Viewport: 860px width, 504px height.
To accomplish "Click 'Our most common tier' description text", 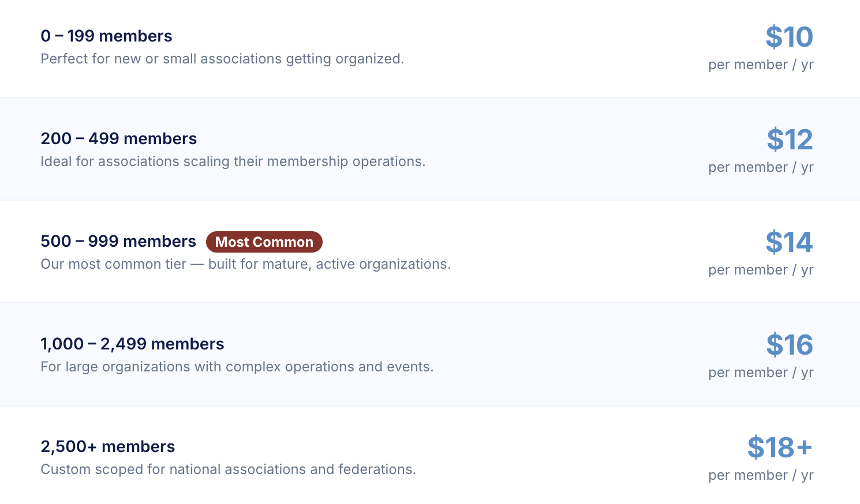I will click(245, 264).
